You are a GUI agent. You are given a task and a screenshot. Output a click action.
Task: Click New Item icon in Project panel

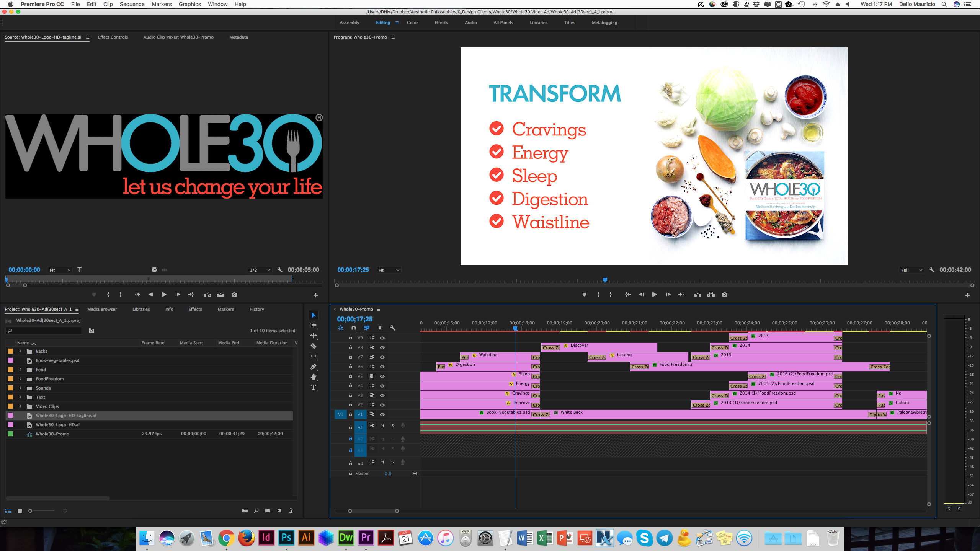point(279,510)
